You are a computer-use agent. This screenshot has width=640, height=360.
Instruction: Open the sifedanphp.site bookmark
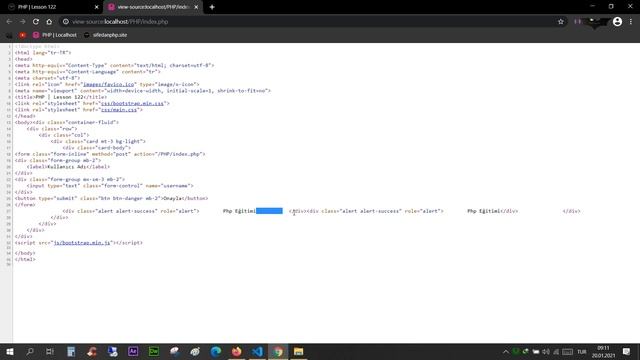[105, 35]
